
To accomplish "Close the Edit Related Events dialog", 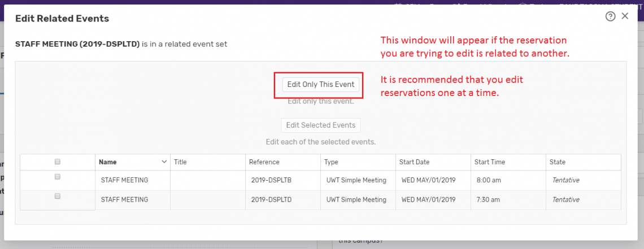I will pos(625,16).
